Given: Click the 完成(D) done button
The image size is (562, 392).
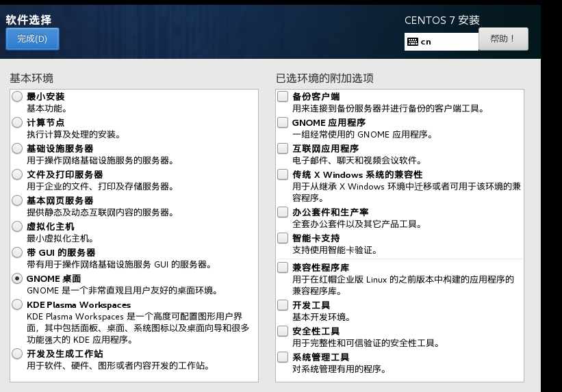Looking at the screenshot, I should click(x=32, y=39).
